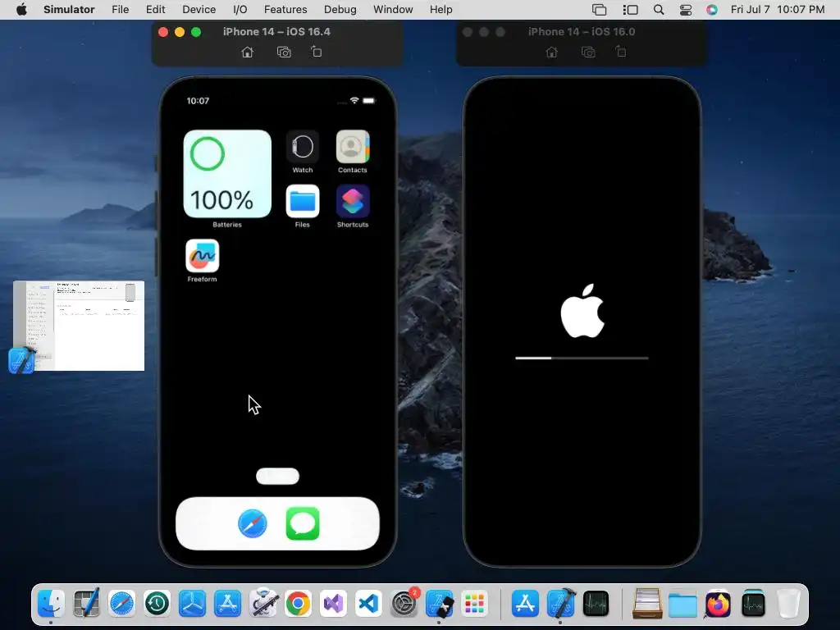Open the Edit menu
This screenshot has height=630, width=840.
[x=155, y=10]
